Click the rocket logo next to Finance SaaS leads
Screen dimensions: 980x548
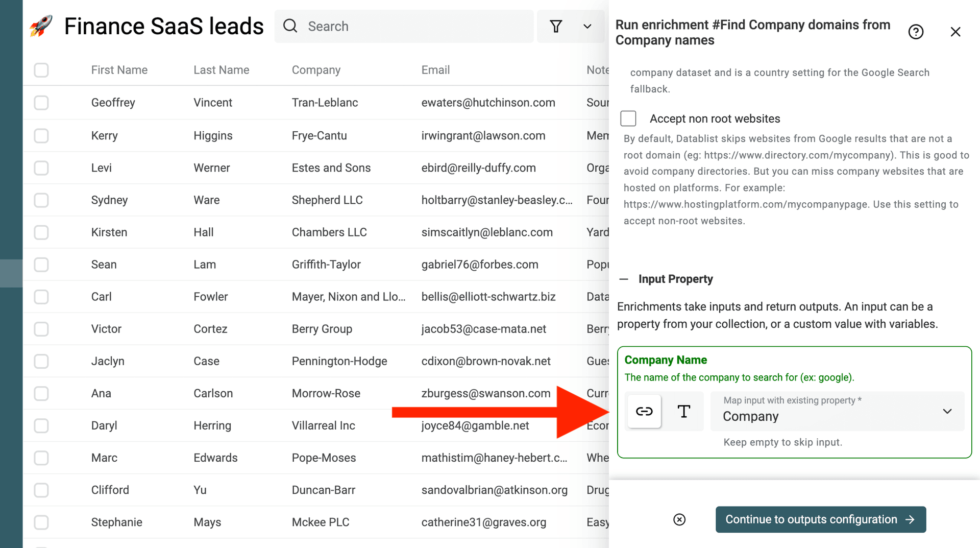pos(40,26)
